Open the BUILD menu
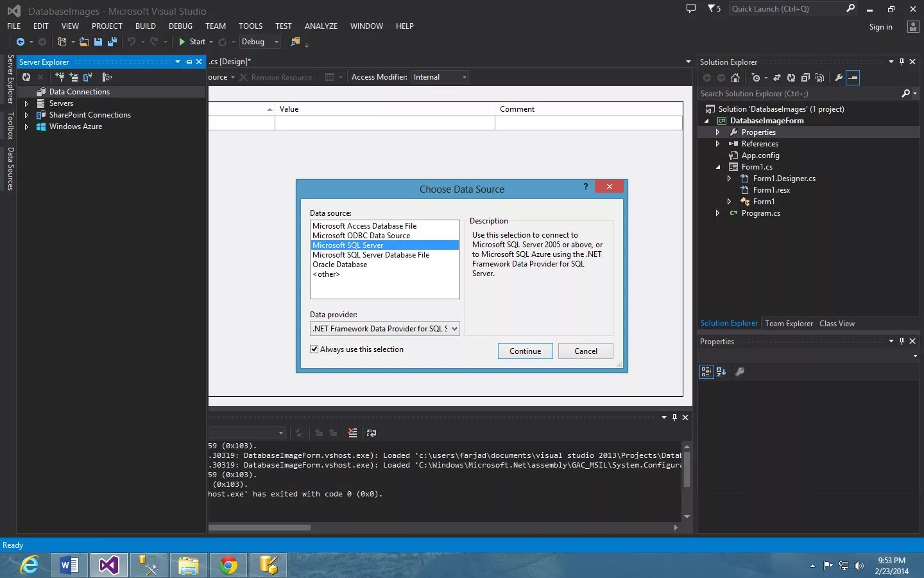Screen dimensions: 924x578 click(146, 26)
